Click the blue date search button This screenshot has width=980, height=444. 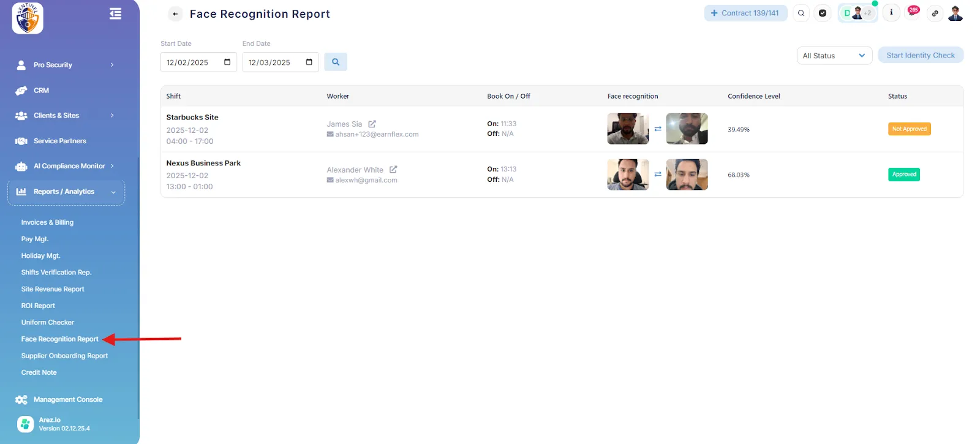[x=335, y=62]
